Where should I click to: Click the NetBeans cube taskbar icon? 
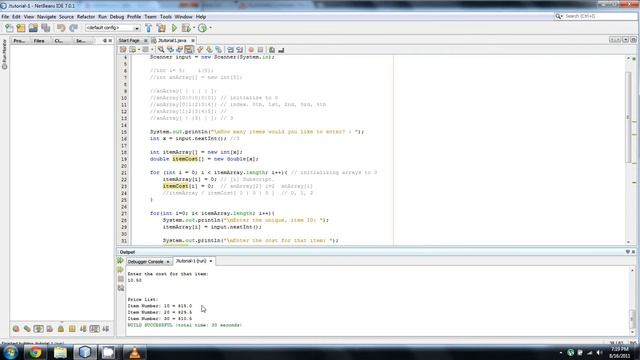[x=84, y=352]
